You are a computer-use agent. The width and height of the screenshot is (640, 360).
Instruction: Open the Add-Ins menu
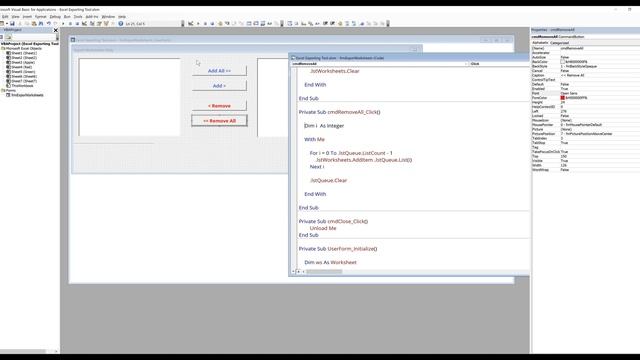[x=92, y=17]
